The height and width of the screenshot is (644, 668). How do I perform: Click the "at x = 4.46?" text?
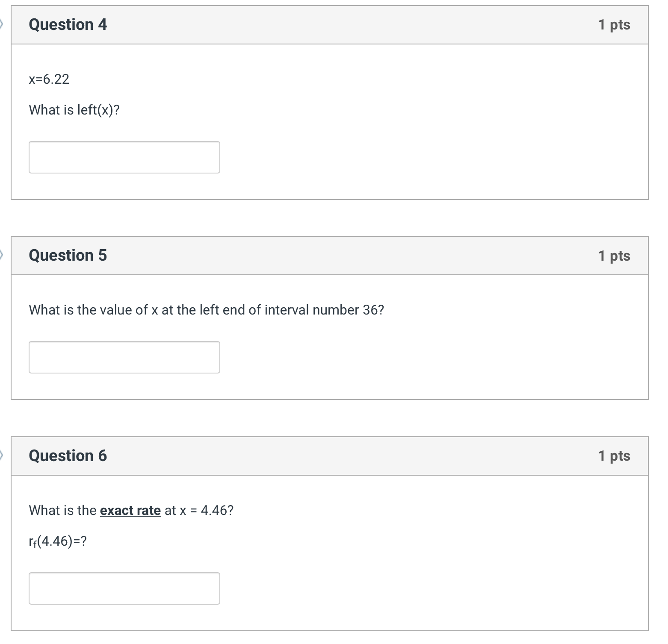coord(199,510)
